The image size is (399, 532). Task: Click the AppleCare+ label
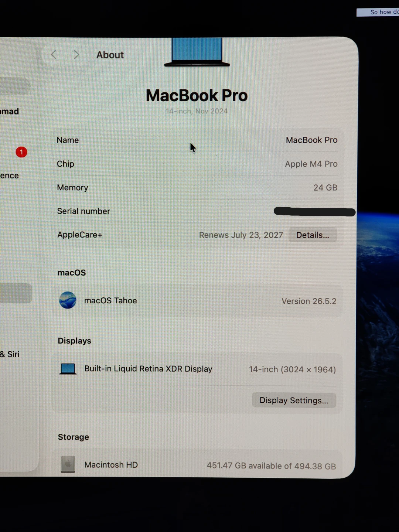tap(80, 235)
